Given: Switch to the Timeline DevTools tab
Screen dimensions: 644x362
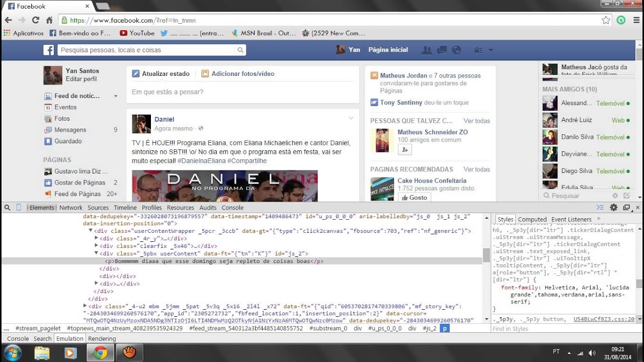Looking at the screenshot, I should (125, 207).
